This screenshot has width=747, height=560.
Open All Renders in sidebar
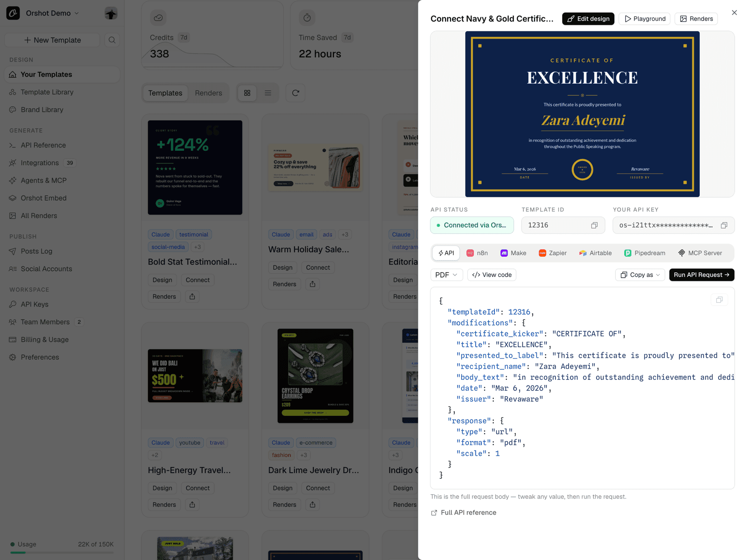(x=62, y=216)
